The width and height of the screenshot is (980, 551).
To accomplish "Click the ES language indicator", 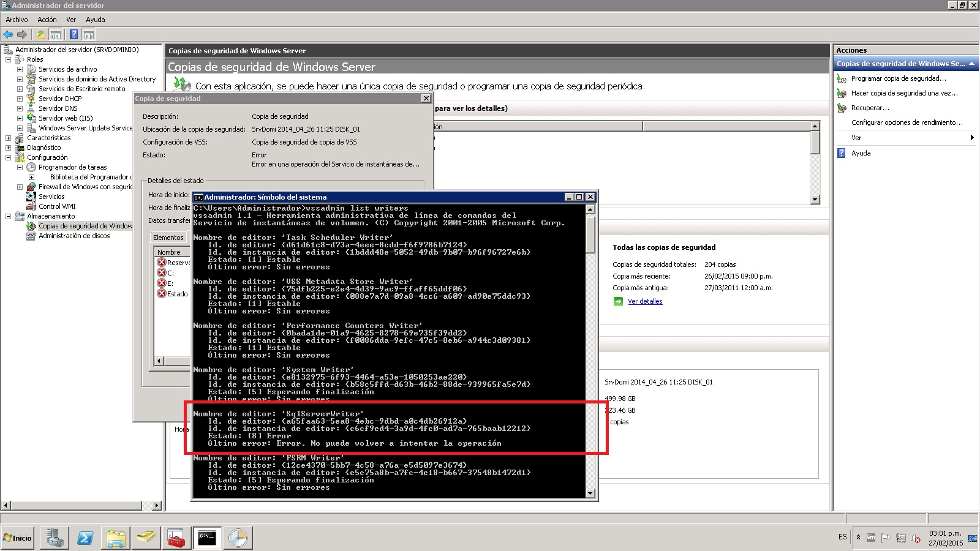I will point(843,537).
